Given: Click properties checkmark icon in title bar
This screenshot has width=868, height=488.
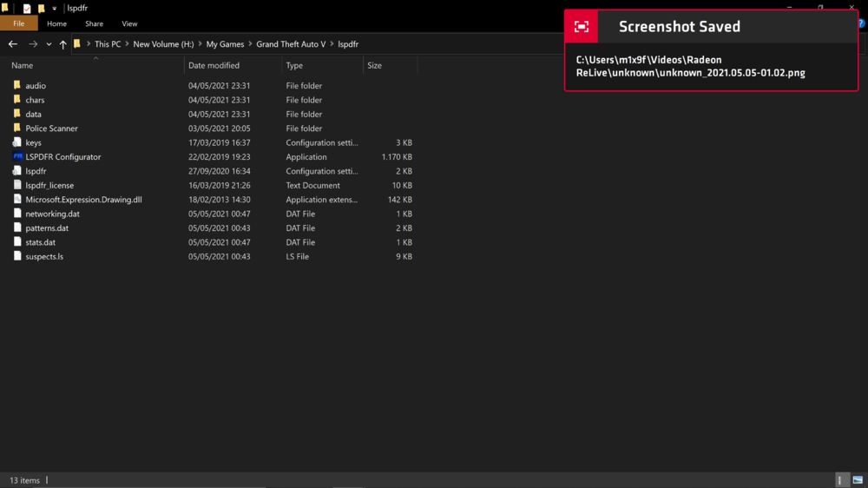Looking at the screenshot, I should coord(27,9).
